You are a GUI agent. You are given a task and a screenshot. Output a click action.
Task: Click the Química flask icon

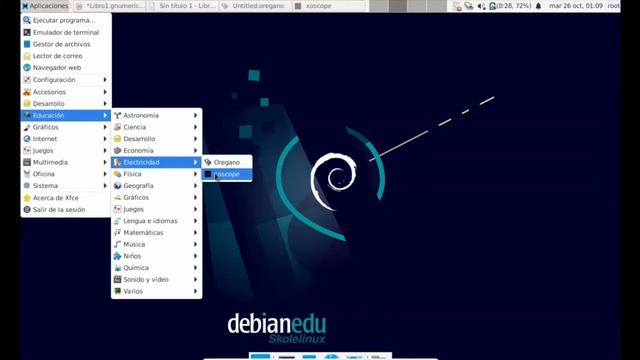click(x=118, y=268)
